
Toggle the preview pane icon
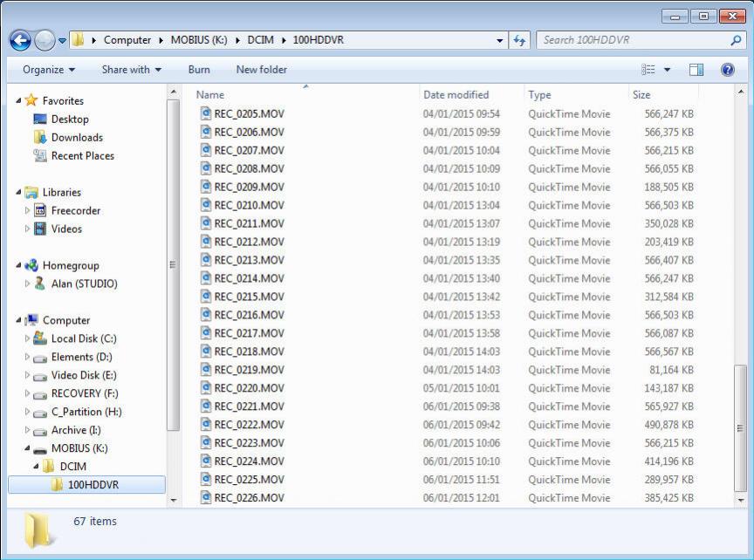tap(696, 70)
